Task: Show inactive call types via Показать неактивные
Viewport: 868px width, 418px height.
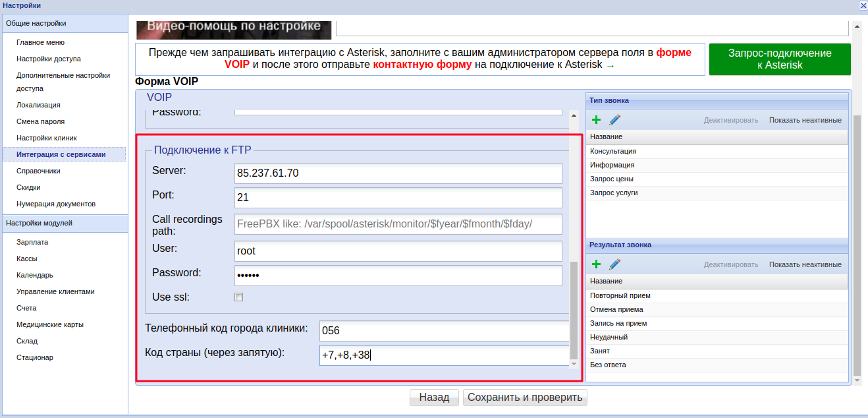Action: [805, 121]
